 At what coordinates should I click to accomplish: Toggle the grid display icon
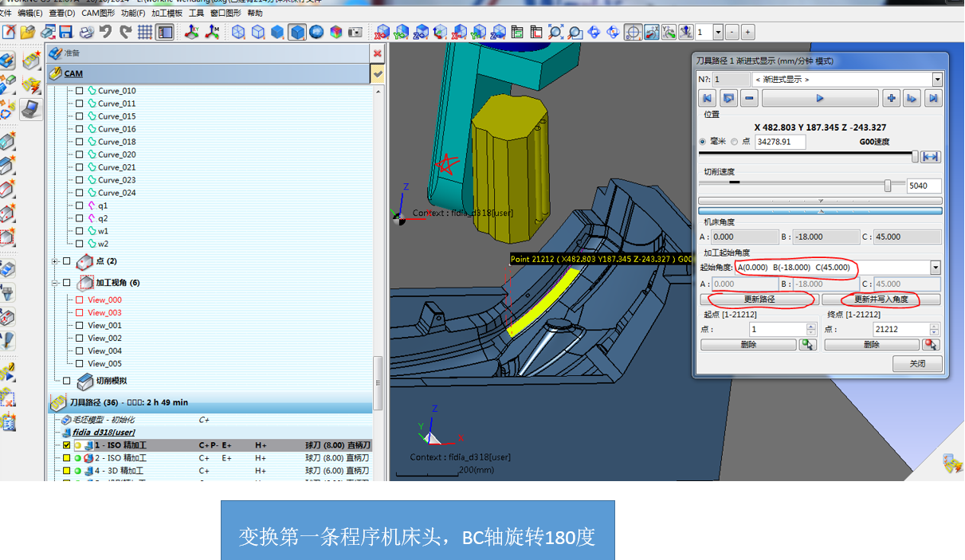click(x=145, y=33)
